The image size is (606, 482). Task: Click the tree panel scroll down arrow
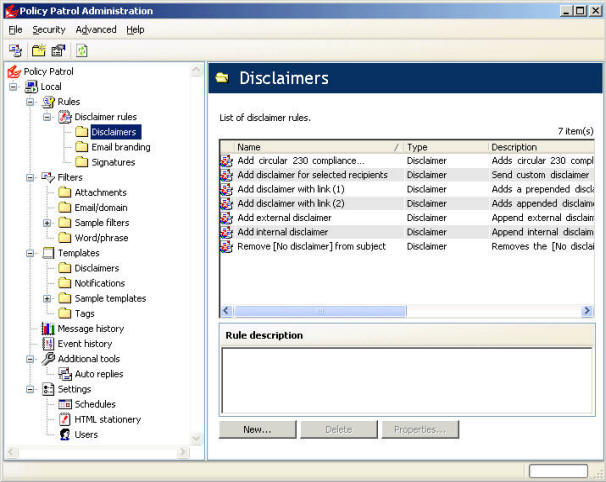pyautogui.click(x=196, y=438)
